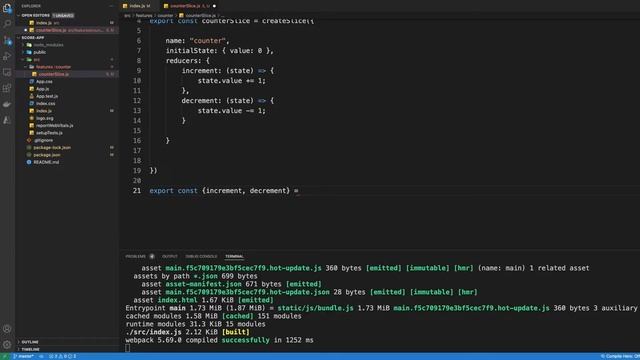The height and width of the screenshot is (360, 640).
Task: Open .gitignore in file tree
Action: (43, 140)
